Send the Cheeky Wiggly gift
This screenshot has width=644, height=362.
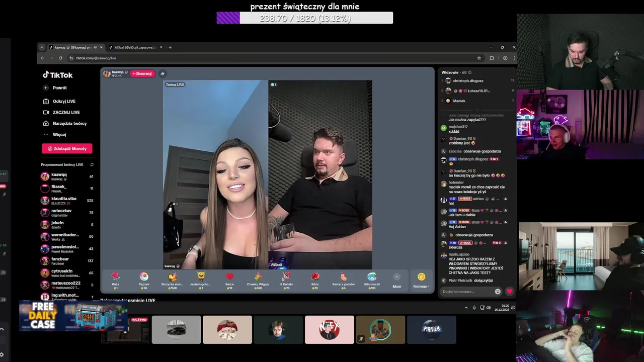click(258, 280)
